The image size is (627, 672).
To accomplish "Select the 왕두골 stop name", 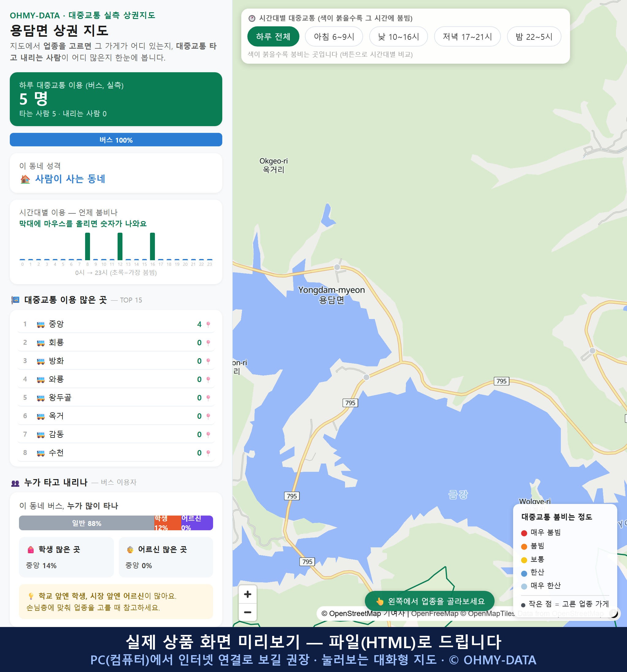I will coord(60,397).
